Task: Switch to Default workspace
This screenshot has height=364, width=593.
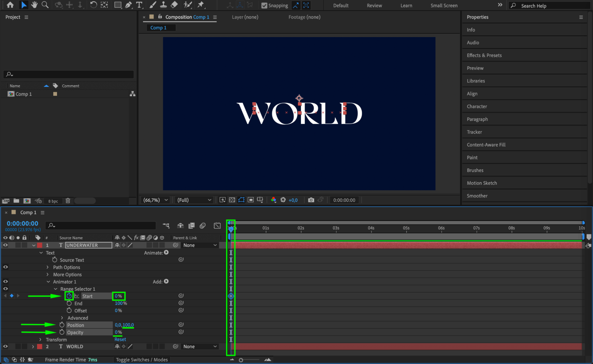Action: pyautogui.click(x=341, y=5)
